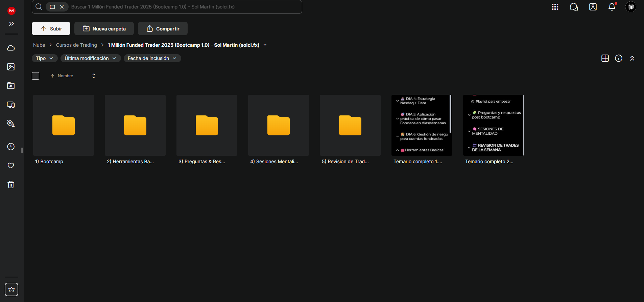Open the Rubbish bin sidebar icon

(x=11, y=185)
